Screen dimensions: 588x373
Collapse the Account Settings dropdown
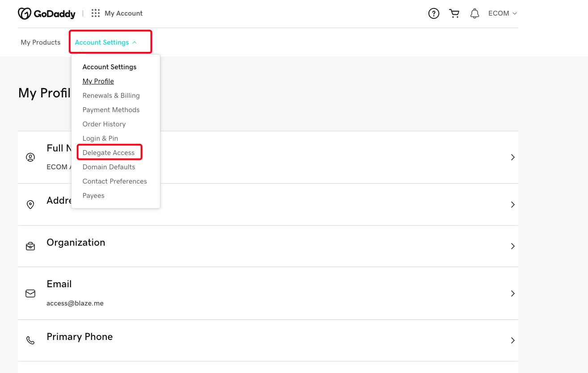pyautogui.click(x=106, y=42)
